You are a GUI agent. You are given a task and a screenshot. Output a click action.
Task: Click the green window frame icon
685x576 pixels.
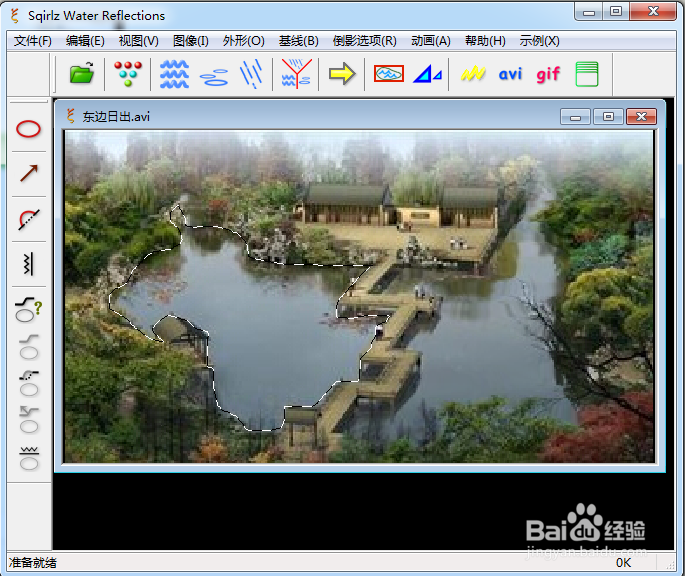587,74
